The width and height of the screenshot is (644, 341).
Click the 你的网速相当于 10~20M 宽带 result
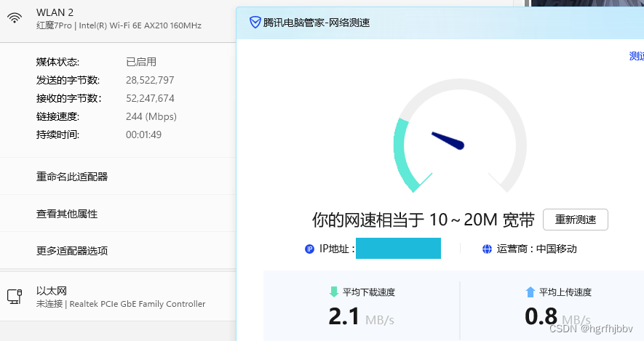[x=423, y=220]
